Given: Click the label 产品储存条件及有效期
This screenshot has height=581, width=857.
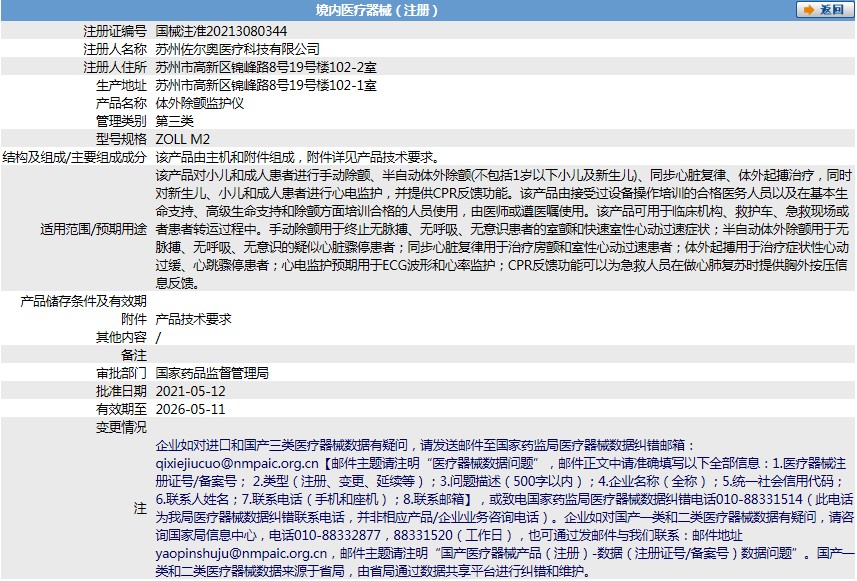Looking at the screenshot, I should tap(84, 301).
